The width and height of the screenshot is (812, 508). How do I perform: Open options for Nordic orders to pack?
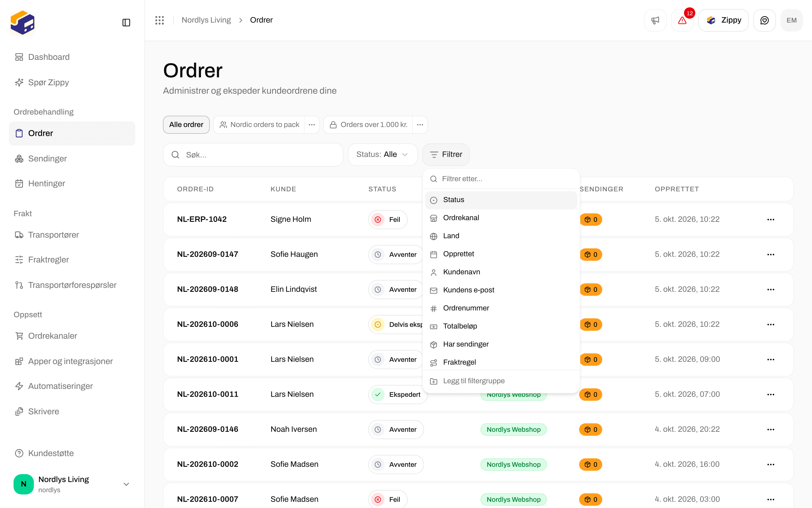pos(312,125)
